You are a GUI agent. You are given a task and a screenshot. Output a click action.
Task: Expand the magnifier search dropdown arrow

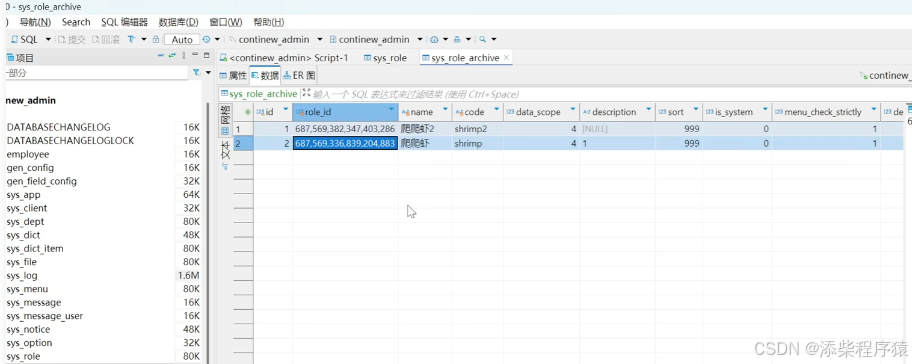click(494, 40)
